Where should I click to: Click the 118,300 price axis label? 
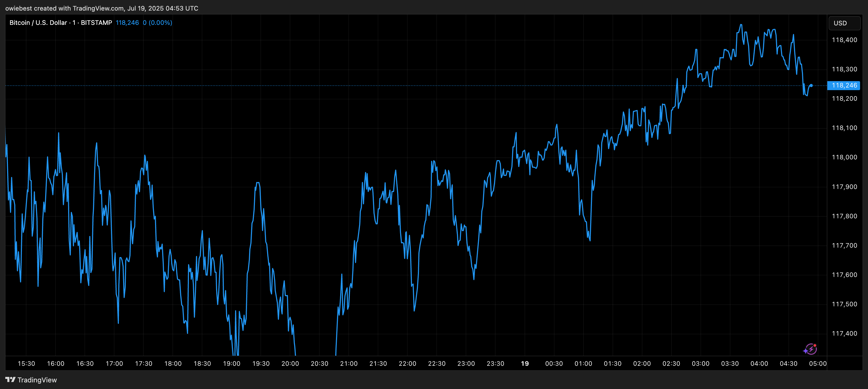tap(844, 69)
